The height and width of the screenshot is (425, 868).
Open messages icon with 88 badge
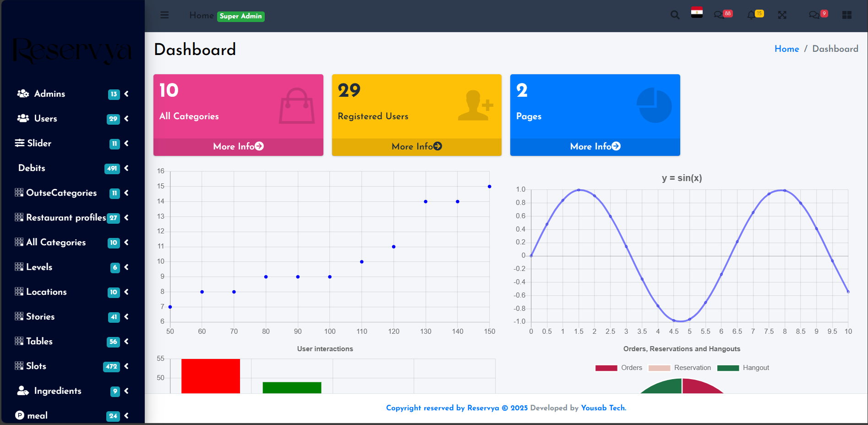[x=719, y=15]
